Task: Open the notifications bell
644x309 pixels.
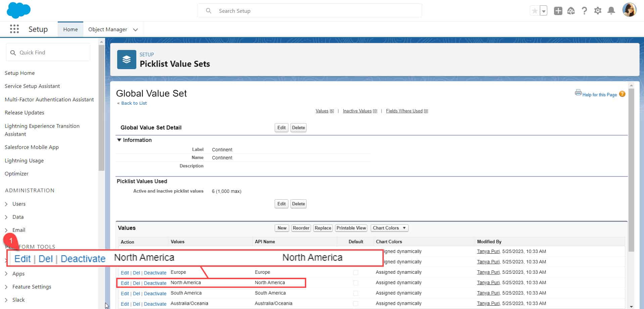Action: [611, 11]
